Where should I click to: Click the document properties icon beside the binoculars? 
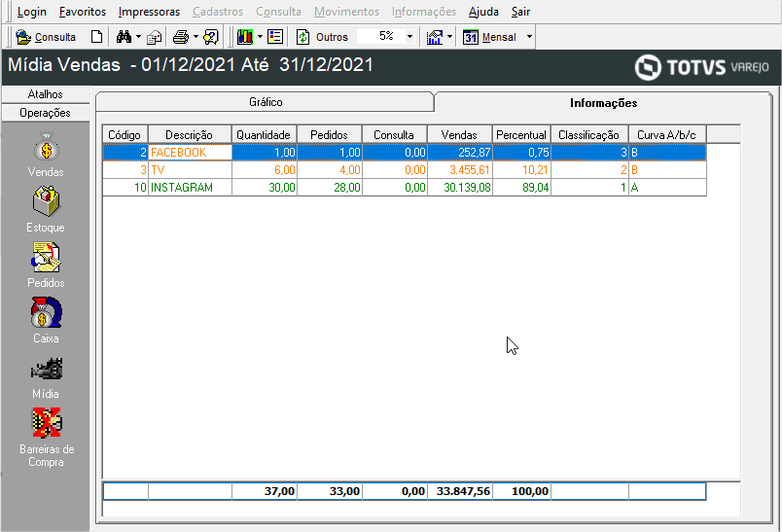tap(155, 37)
